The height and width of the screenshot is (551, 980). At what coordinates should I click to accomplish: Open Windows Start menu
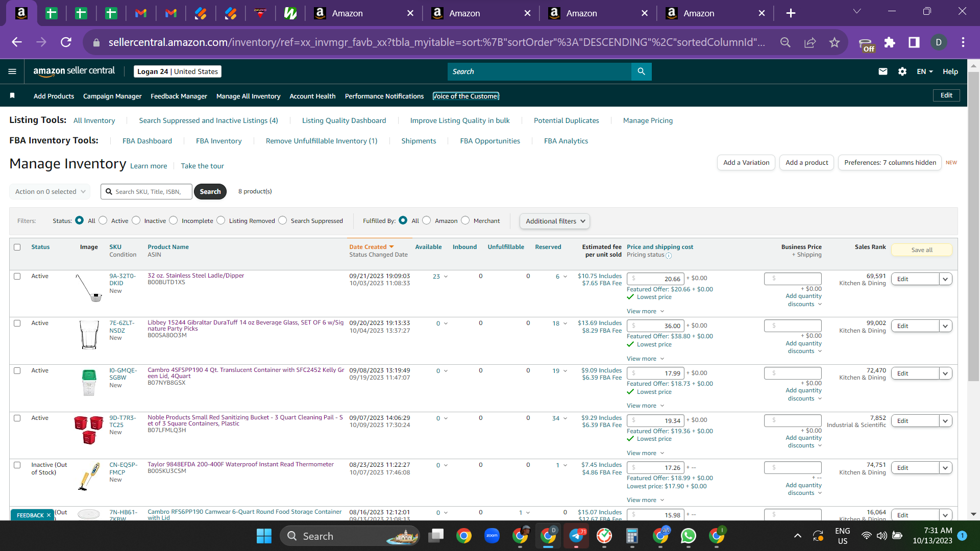[x=264, y=536]
